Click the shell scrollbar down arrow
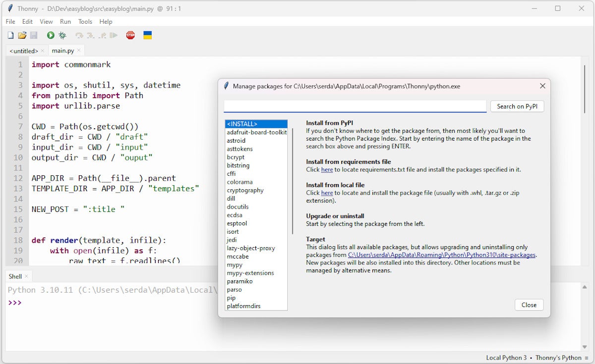Image resolution: width=595 pixels, height=364 pixels. (586, 347)
